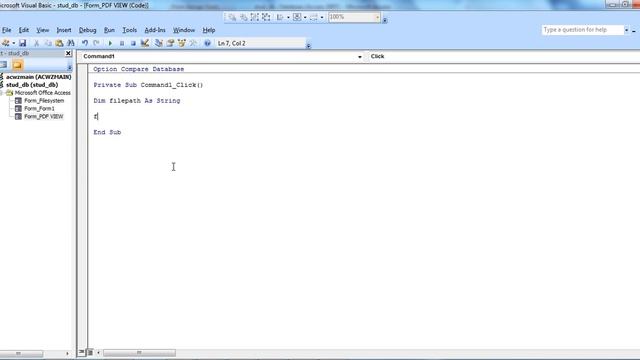Open the Run menu
This screenshot has width=640, height=360.
(109, 30)
